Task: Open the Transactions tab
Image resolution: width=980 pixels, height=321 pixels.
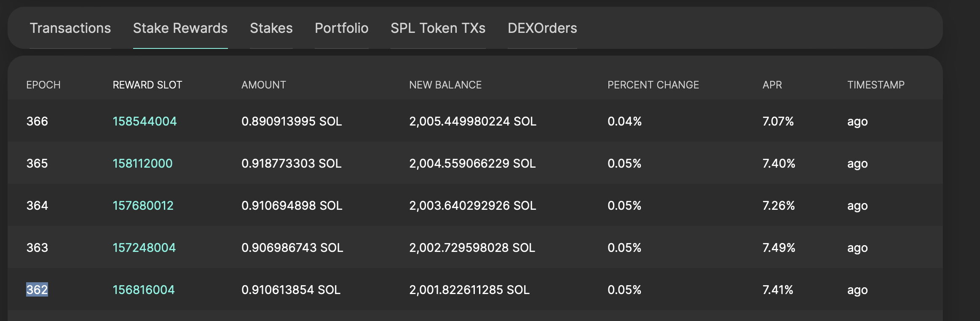Action: (70, 28)
